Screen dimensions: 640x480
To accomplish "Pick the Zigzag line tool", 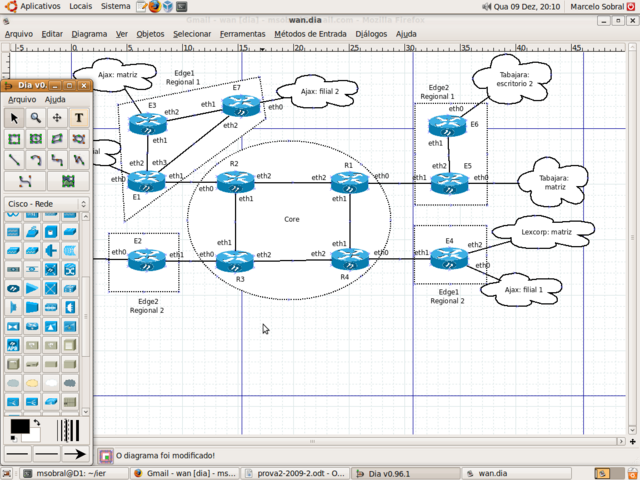I will coord(58,160).
